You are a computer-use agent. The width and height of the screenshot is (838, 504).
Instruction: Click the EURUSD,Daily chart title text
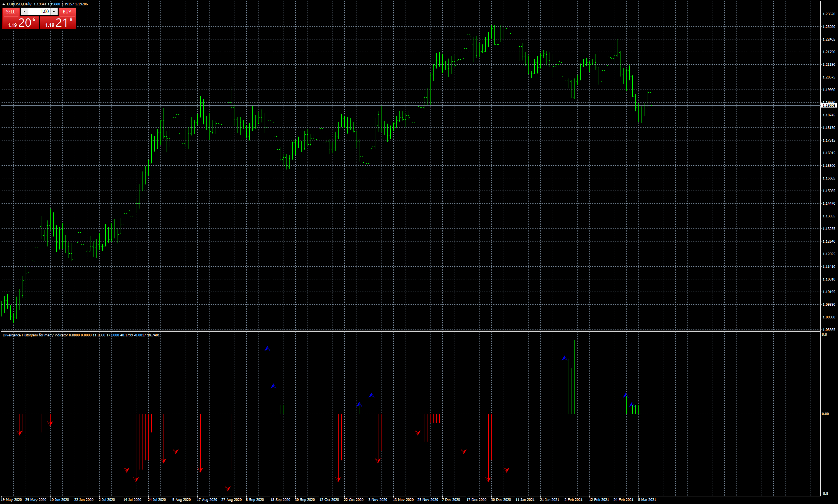(x=19, y=4)
